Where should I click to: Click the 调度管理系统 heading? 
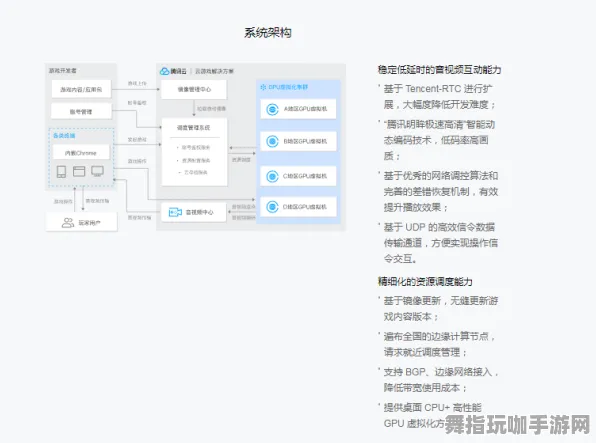pyautogui.click(x=193, y=128)
